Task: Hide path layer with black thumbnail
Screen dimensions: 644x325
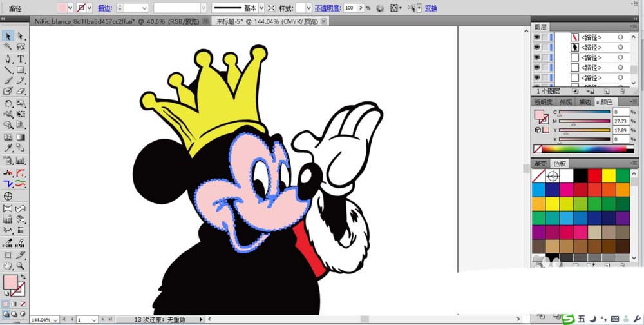Action: pyautogui.click(x=537, y=47)
